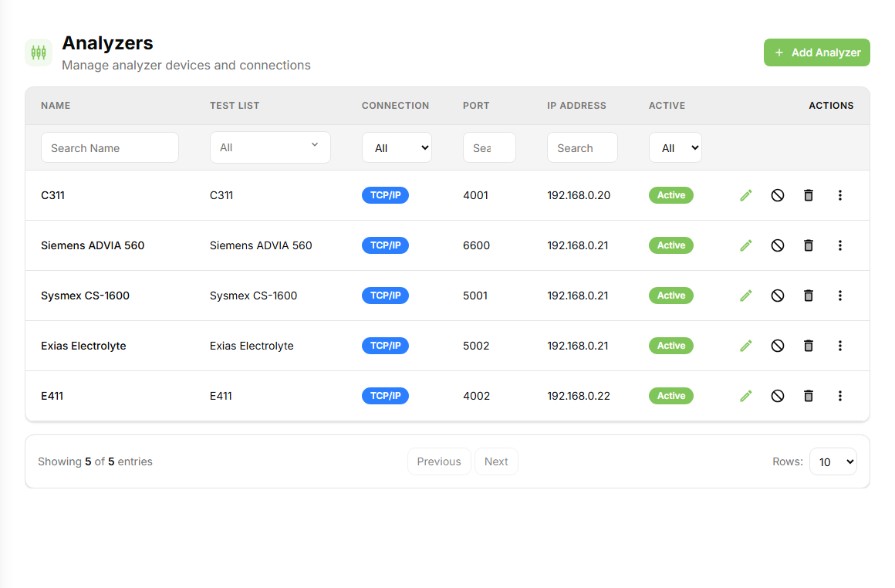Click the Active badge for Siemens ADVIA 560

(670, 245)
